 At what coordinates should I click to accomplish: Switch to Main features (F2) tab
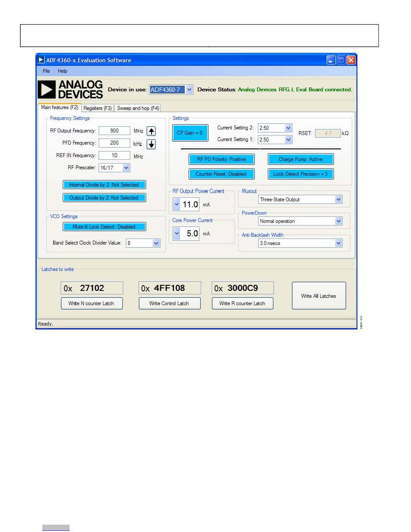(x=60, y=107)
